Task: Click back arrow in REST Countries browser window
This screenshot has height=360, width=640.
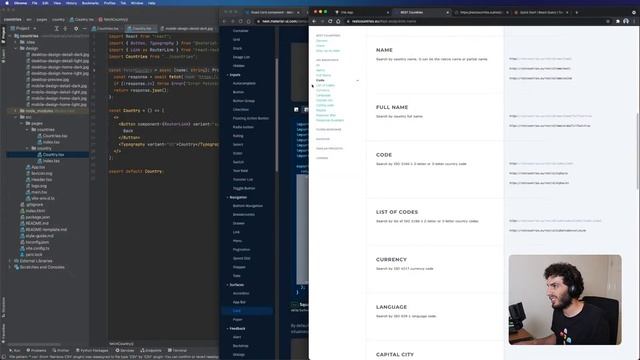Action: click(x=314, y=21)
